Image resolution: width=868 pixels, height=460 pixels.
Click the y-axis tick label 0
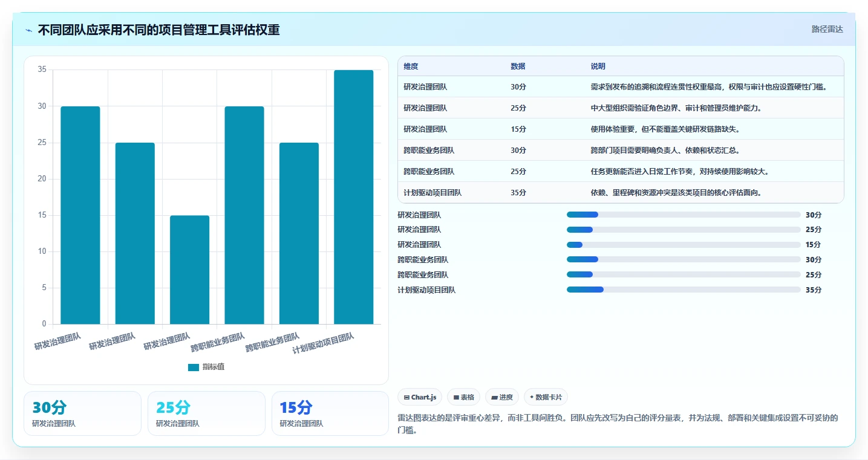44,324
